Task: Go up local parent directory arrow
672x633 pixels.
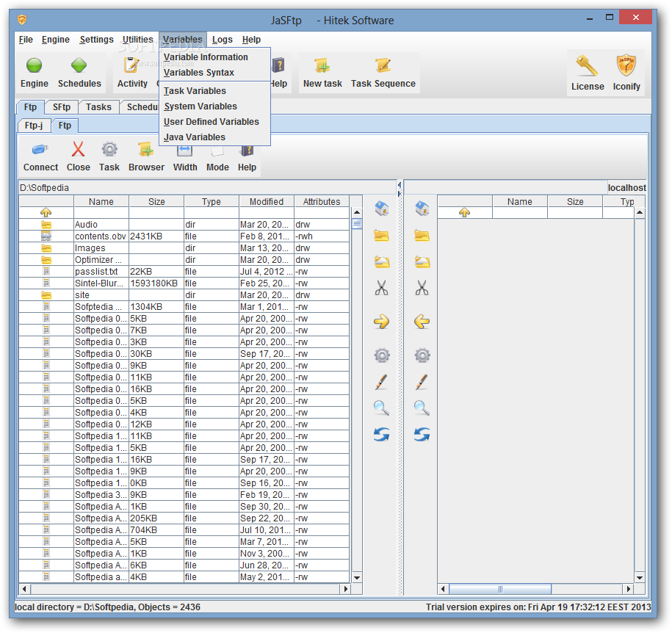Action: [46, 212]
